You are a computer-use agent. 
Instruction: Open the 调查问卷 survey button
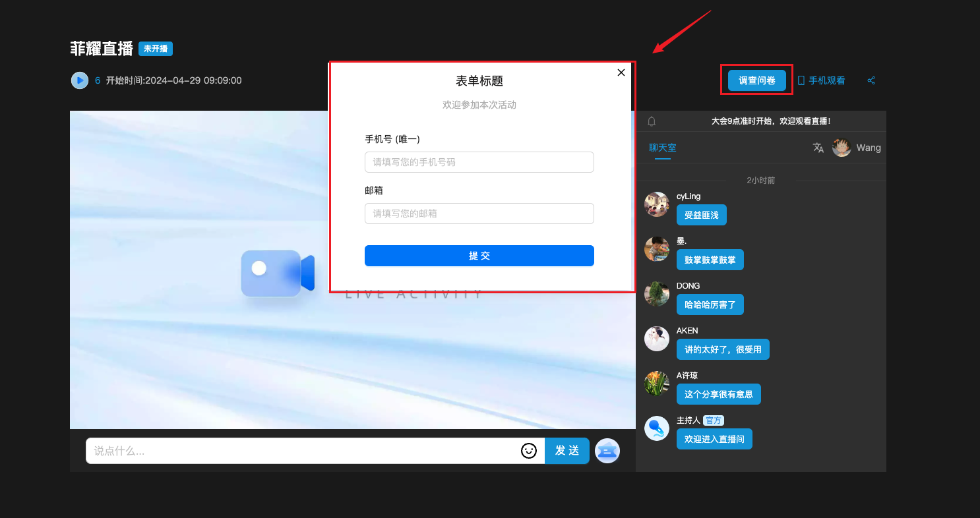tap(756, 80)
